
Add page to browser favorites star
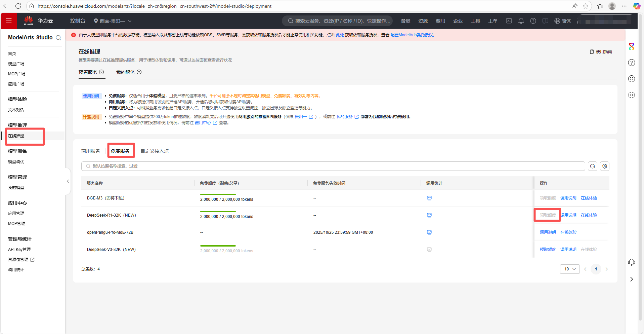(x=586, y=6)
